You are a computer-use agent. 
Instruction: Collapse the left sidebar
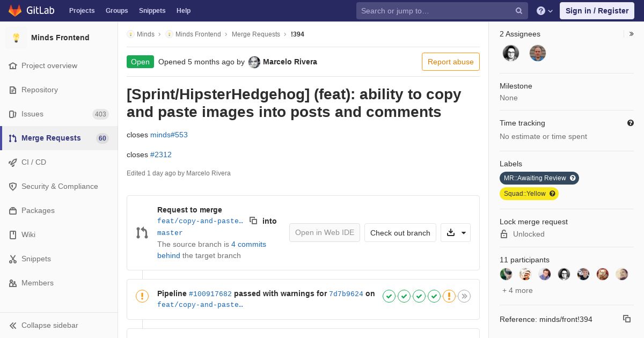pos(44,325)
